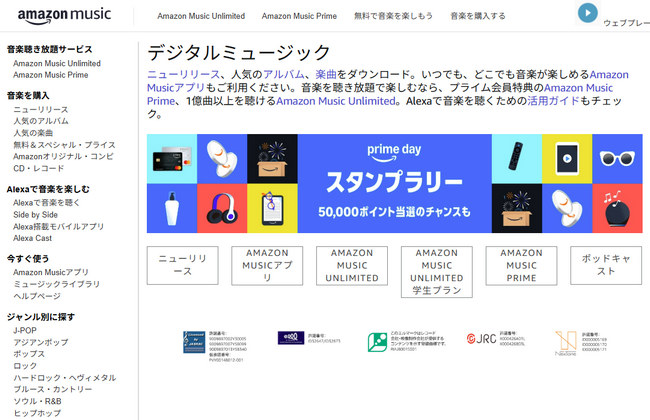Image resolution: width=650 pixels, height=420 pixels.
Task: Open Alexaで音楽を聴く in sidebar
Action: 46,203
